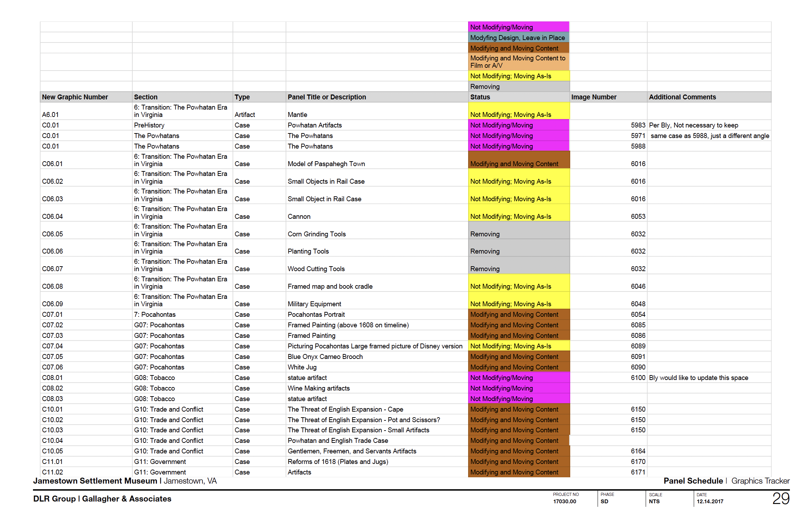The image size is (812, 524).
Task: Select the Modyfing Design, Leave in Place legend cell
Action: tap(518, 38)
